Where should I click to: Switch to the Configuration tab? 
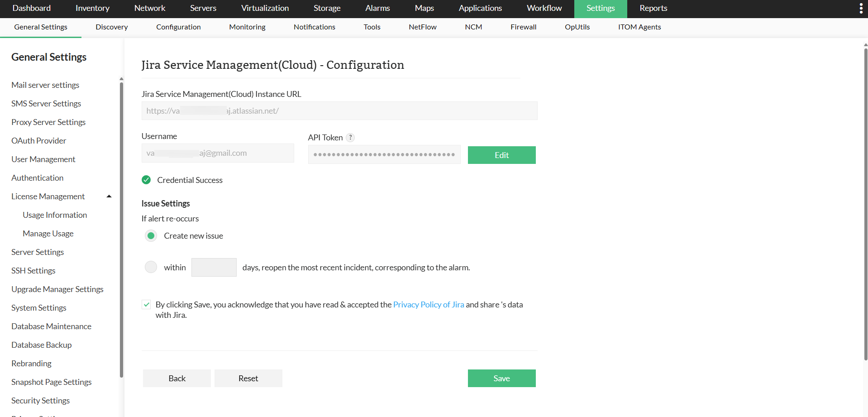tap(178, 27)
